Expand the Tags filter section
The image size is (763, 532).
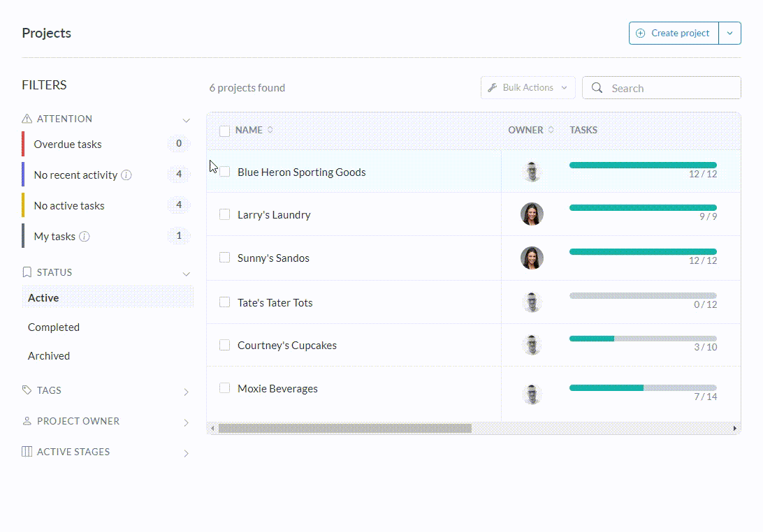click(186, 392)
